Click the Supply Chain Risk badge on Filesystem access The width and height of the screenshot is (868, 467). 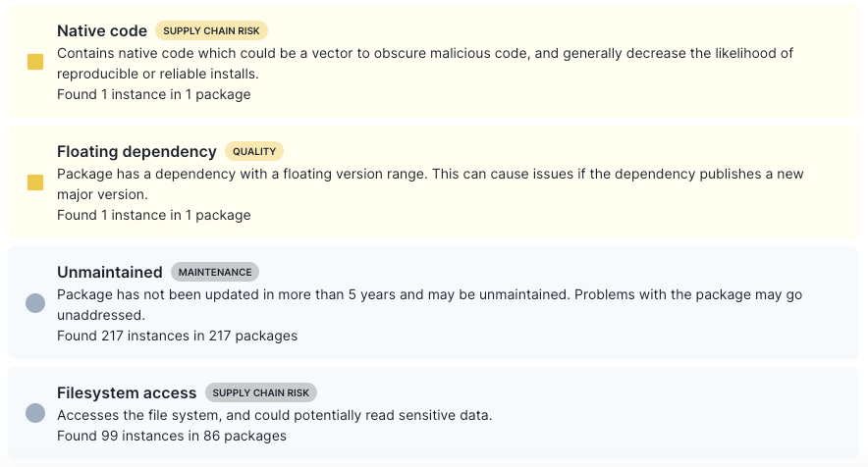pos(261,392)
